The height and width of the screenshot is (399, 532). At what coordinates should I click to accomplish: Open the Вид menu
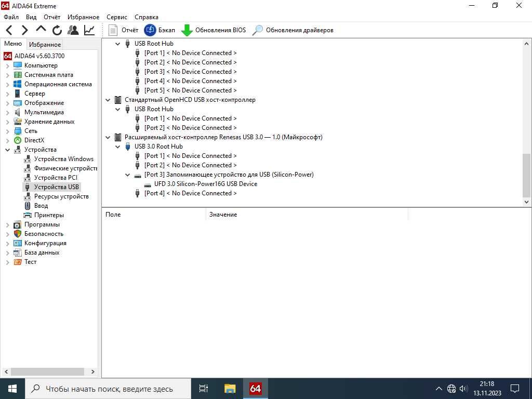click(x=31, y=17)
